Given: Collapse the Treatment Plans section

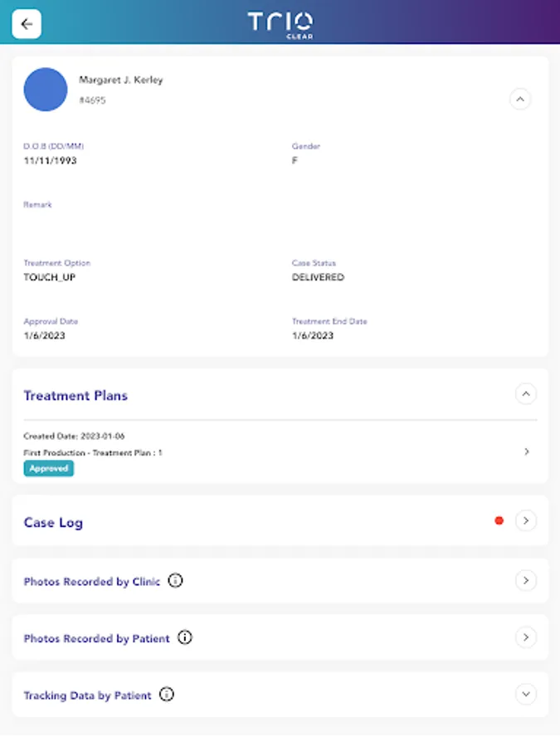Looking at the screenshot, I should 526,393.
